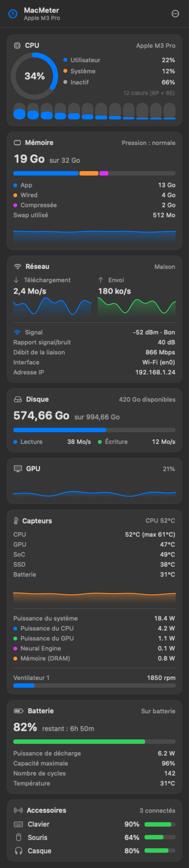Image resolution: width=189 pixels, height=868 pixels.
Task: Click the MacMeter gauge app icon
Action: point(13,14)
